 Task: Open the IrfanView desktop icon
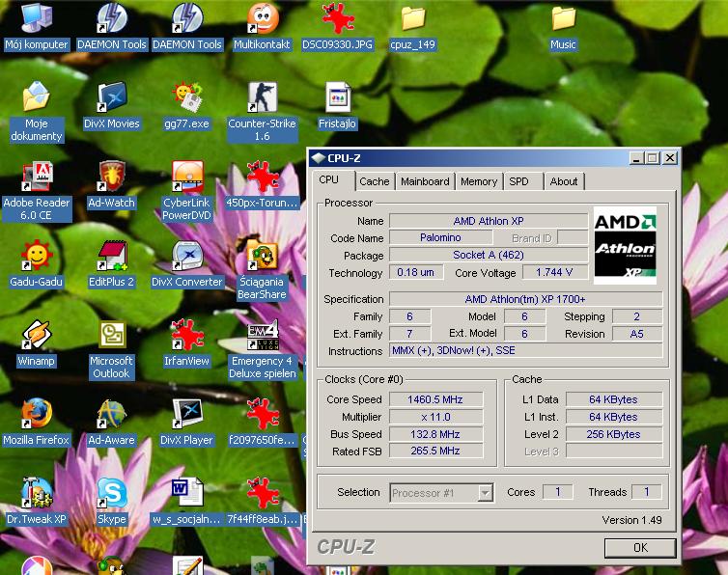(x=186, y=335)
